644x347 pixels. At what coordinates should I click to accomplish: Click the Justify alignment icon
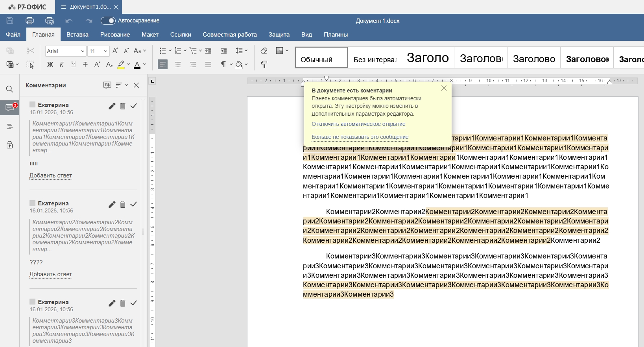(x=208, y=65)
